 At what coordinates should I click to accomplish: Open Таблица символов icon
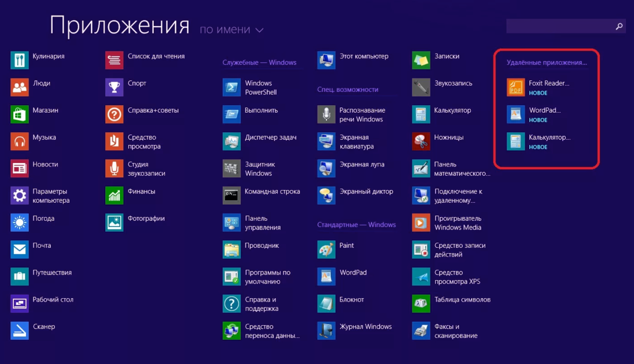pyautogui.click(x=421, y=304)
